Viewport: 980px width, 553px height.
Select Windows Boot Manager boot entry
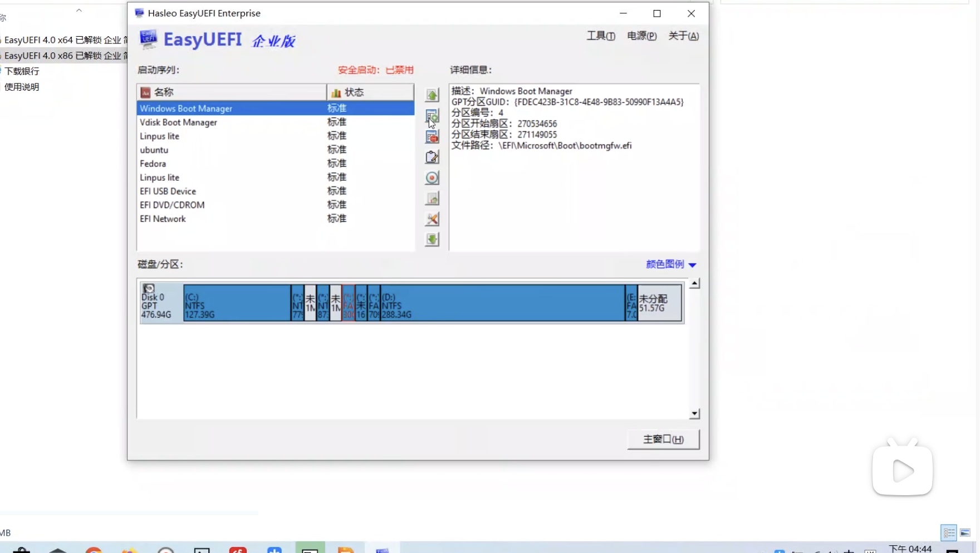pyautogui.click(x=276, y=108)
